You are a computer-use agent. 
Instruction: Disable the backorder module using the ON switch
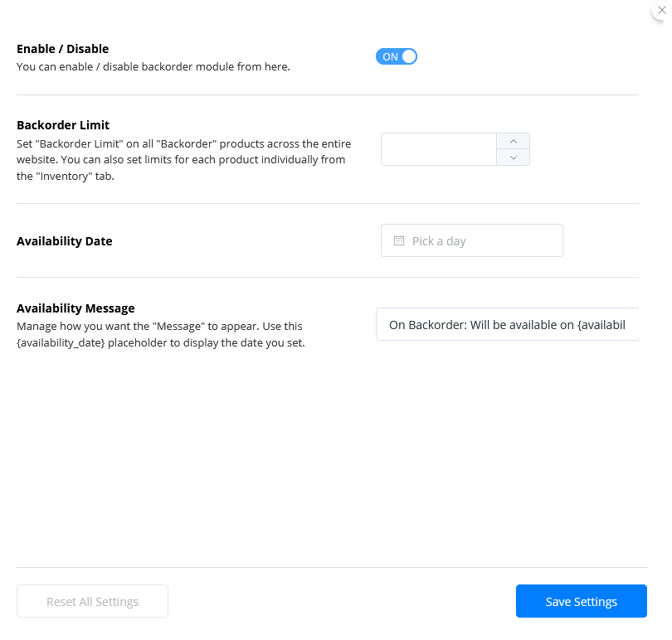click(x=397, y=56)
